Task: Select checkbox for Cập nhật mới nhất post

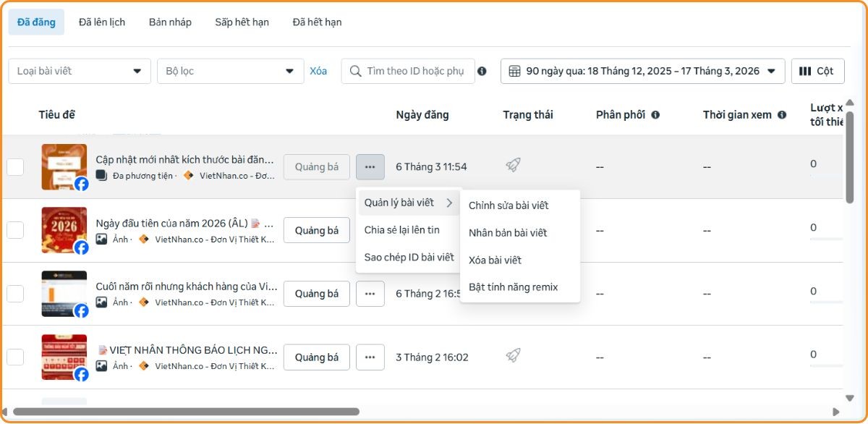Action: [15, 166]
